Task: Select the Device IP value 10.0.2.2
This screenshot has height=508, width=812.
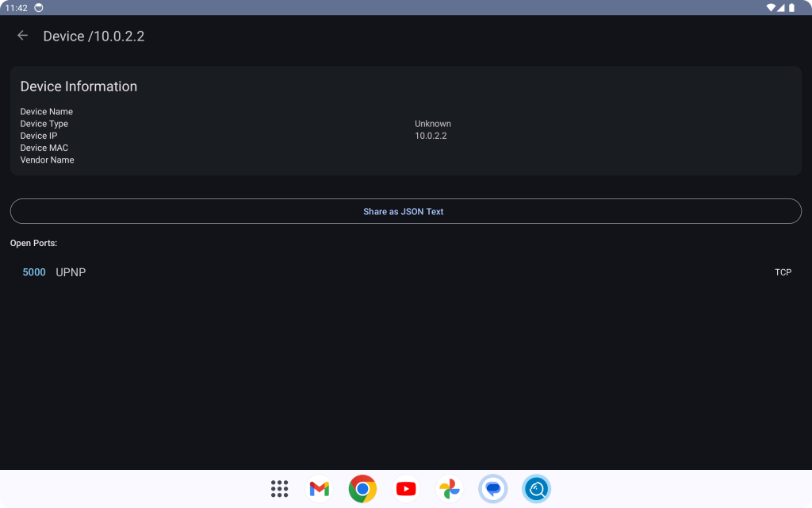Action: 431,135
